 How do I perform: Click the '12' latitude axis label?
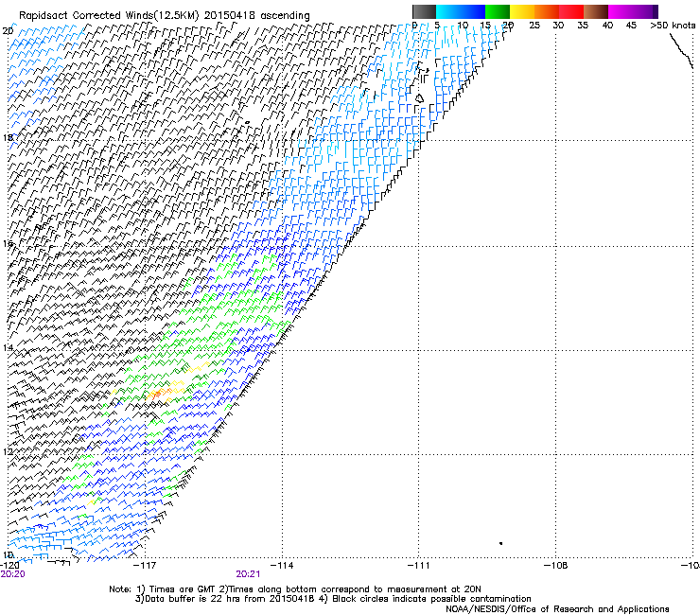click(x=8, y=451)
